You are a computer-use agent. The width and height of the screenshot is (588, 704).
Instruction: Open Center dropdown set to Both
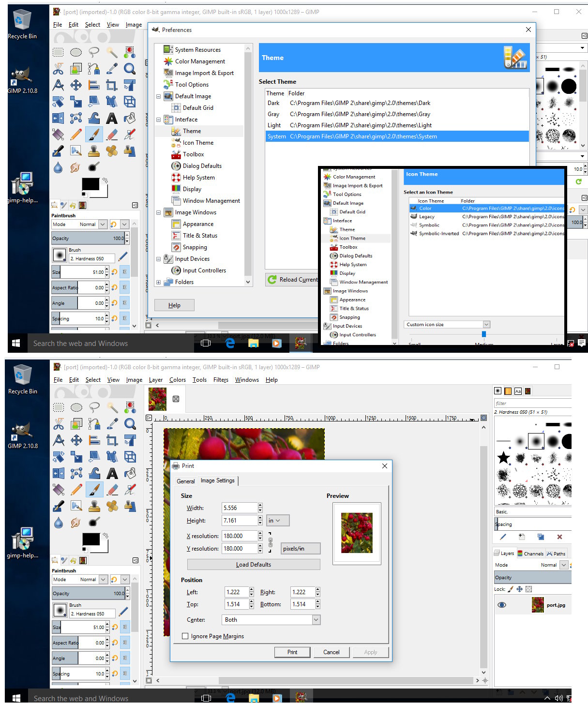click(271, 620)
